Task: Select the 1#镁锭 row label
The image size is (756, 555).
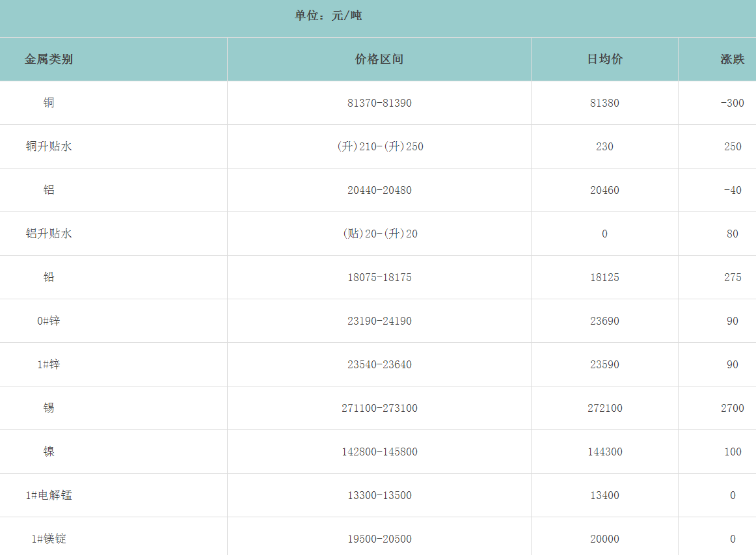Action: click(x=49, y=539)
